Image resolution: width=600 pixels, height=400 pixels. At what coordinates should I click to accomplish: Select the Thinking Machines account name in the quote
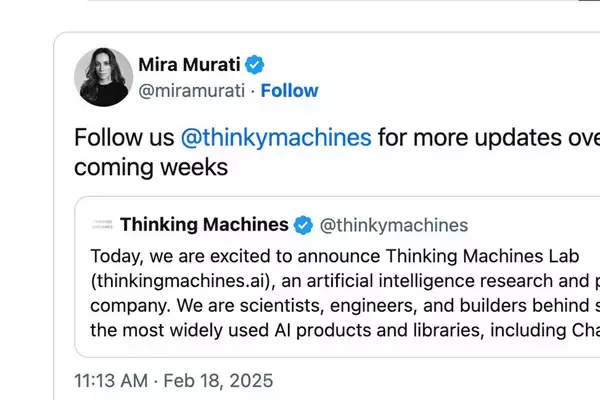pyautogui.click(x=204, y=224)
